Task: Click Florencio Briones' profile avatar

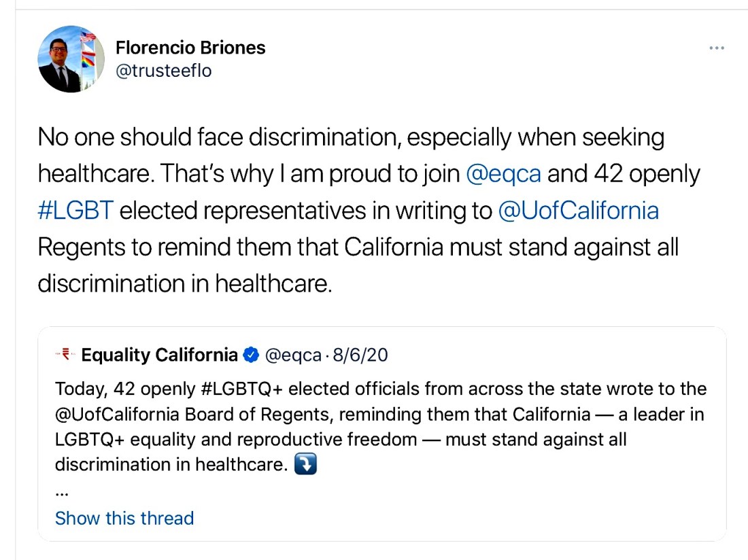Action: pyautogui.click(x=71, y=60)
